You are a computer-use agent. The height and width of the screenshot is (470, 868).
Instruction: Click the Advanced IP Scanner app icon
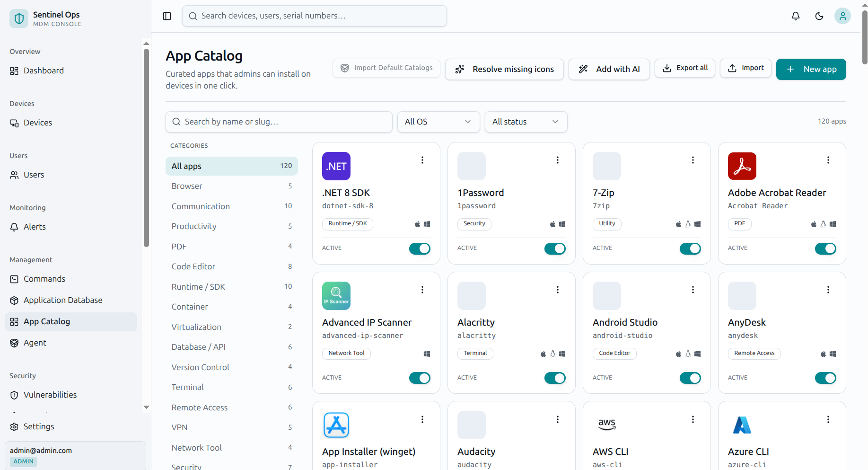[336, 296]
